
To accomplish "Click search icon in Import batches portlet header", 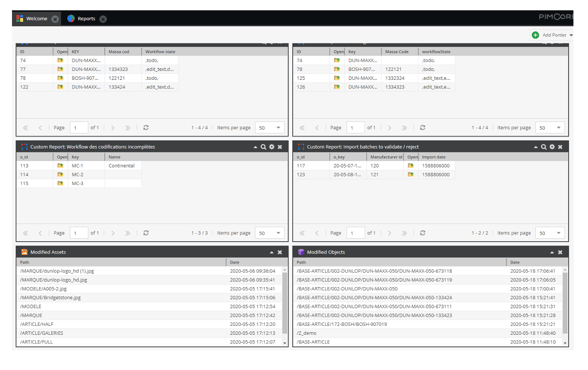I will (x=544, y=147).
